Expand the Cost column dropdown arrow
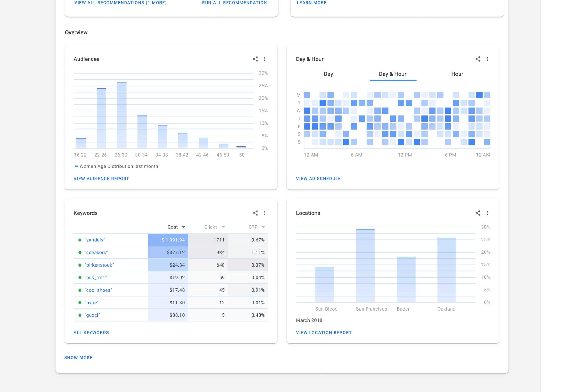The image size is (564, 392). point(183,227)
